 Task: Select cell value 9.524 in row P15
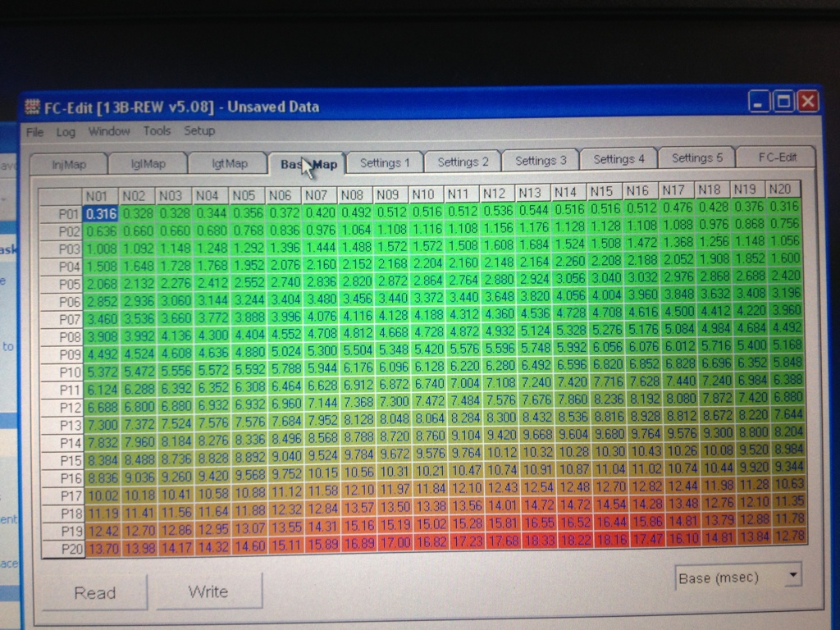[322, 455]
